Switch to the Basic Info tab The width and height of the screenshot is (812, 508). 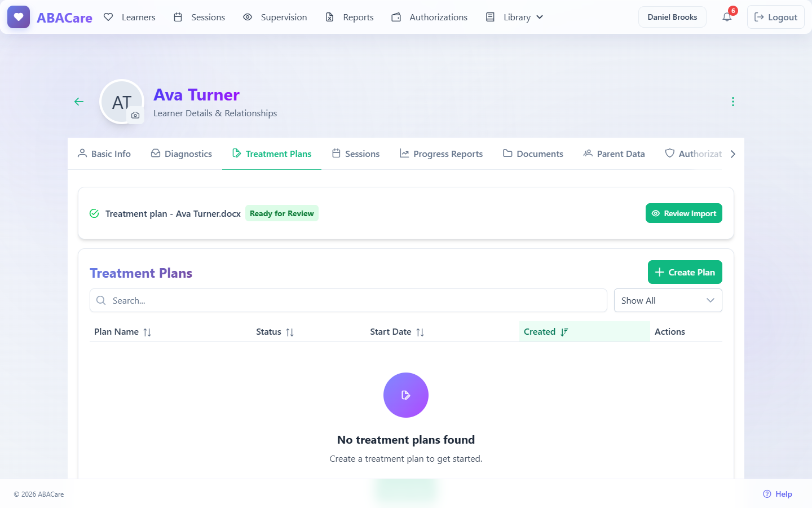(x=104, y=154)
